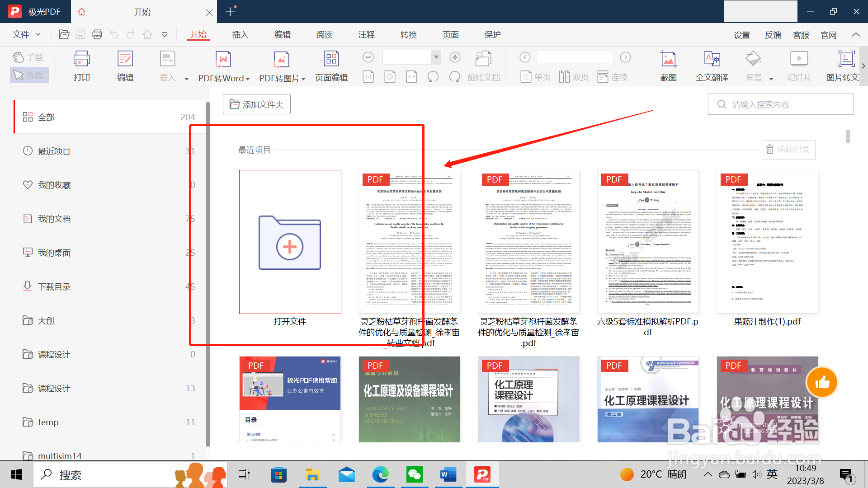The image size is (868, 488).
Task: Click the Add Folder (添加文件夹) button
Action: [256, 104]
